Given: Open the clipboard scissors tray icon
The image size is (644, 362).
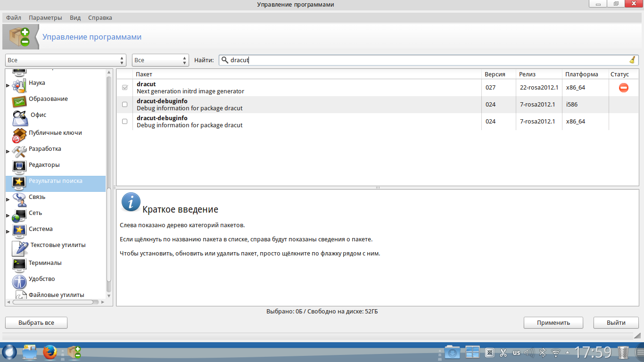Looking at the screenshot, I should 503,352.
